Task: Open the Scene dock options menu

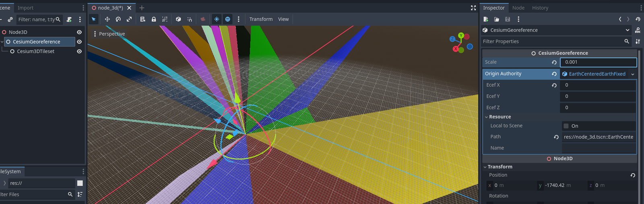Action: (x=83, y=8)
